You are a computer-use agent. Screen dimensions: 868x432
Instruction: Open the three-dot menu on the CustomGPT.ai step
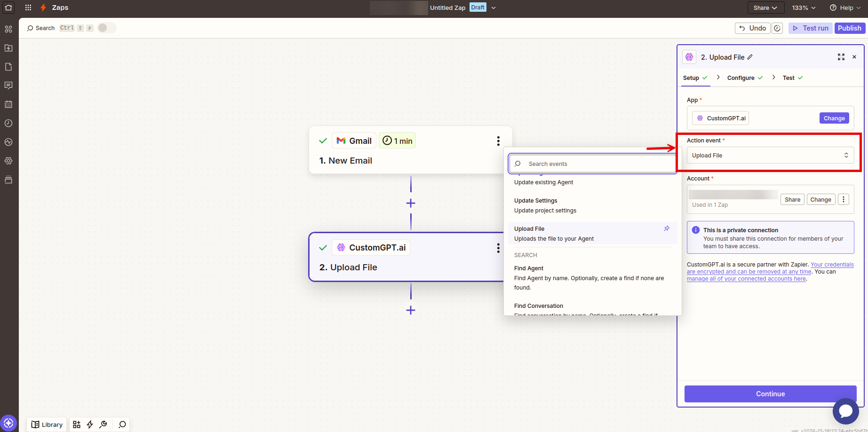(x=498, y=248)
